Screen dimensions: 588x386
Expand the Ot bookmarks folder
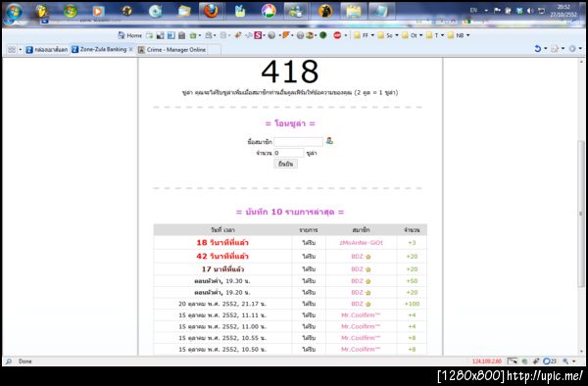[x=413, y=35]
